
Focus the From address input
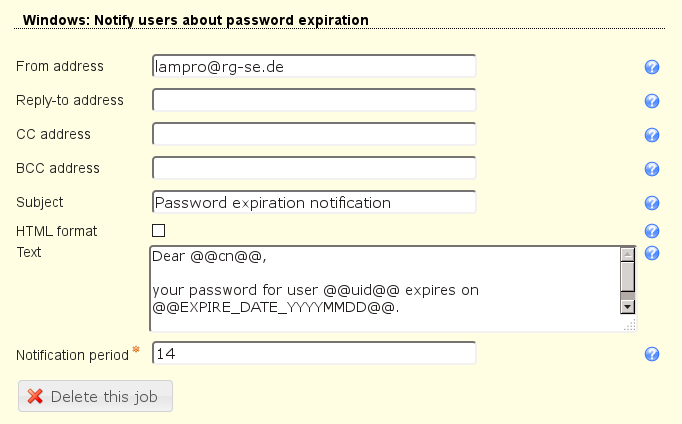(314, 66)
